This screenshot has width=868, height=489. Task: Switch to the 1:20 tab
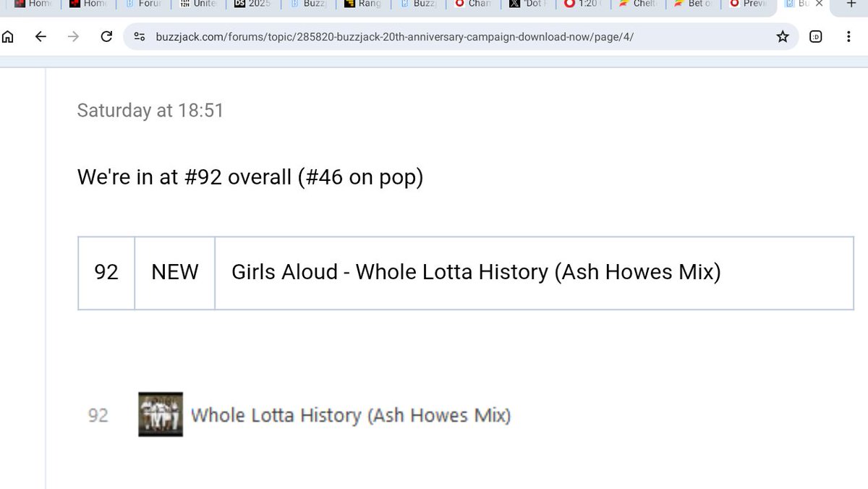point(583,4)
